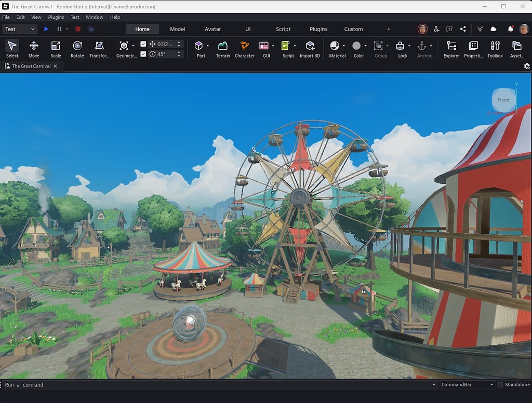Switch to the Model ribbon tab
The height and width of the screenshot is (403, 532).
coord(177,29)
